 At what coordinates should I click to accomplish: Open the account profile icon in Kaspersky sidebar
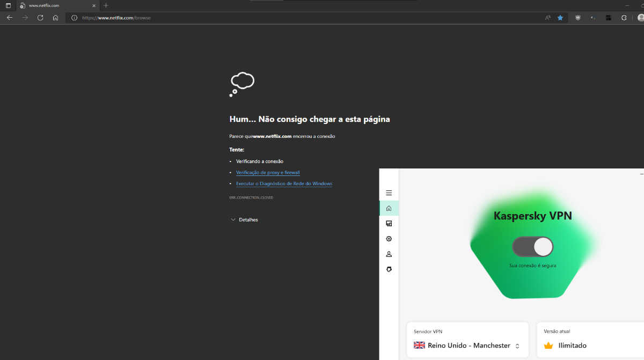click(389, 254)
